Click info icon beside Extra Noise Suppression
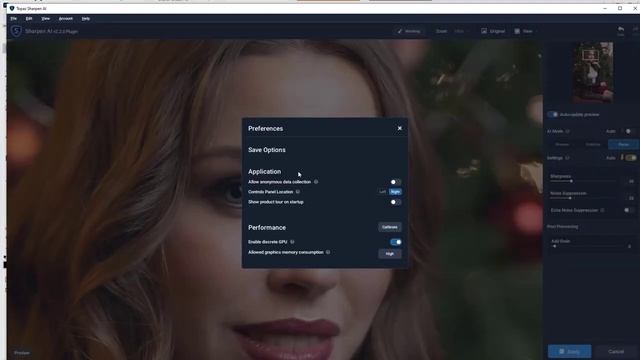Screen dimensions: 640x360 [x=602, y=210]
